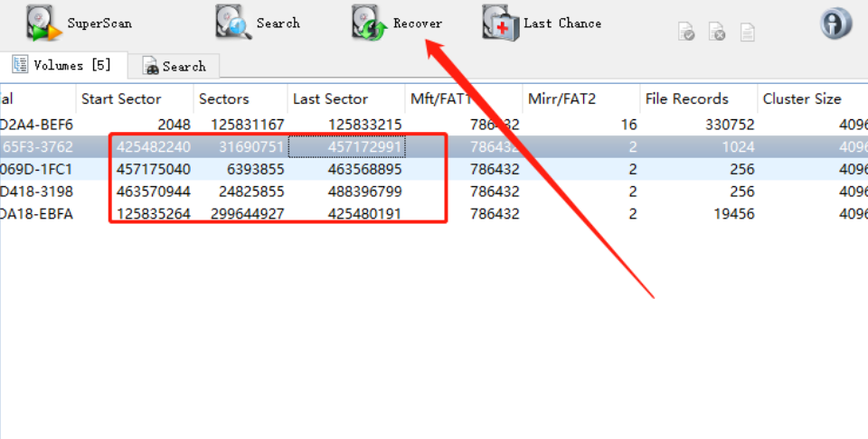Click the document with X icon
Viewport: 868px width, 439px height.
pos(717,32)
